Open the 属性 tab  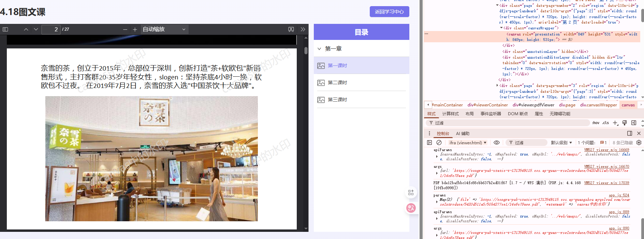pyautogui.click(x=539, y=114)
